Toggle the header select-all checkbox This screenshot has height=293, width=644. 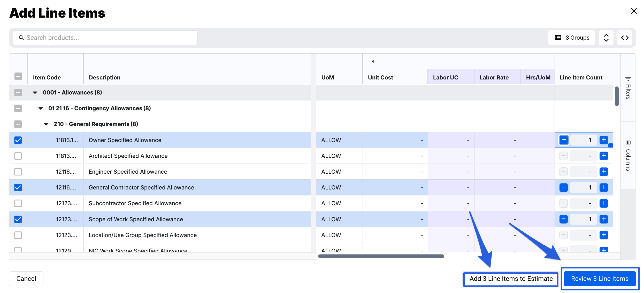(x=18, y=76)
